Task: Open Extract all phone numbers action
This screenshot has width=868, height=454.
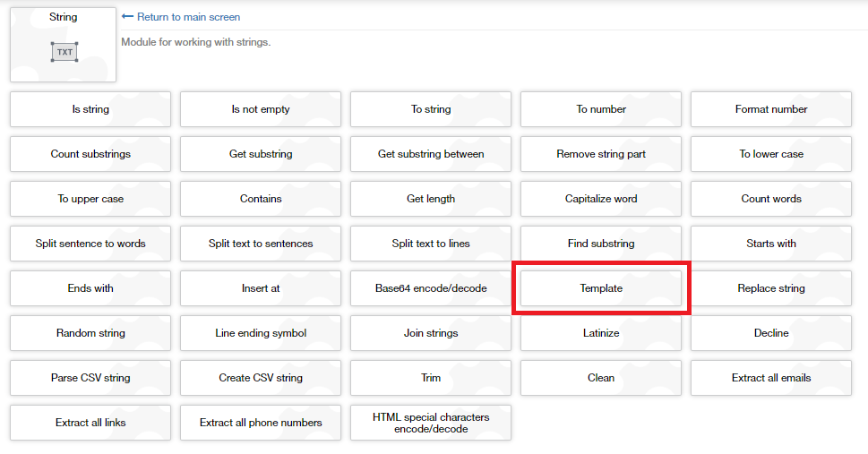Action: [261, 423]
